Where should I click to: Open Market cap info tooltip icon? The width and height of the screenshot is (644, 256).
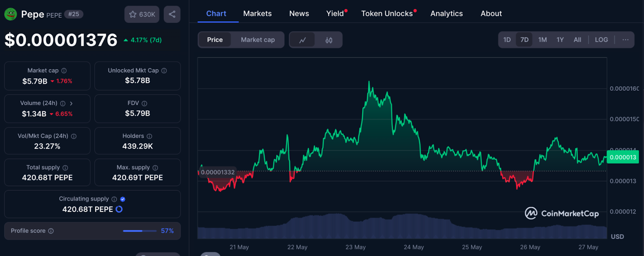64,71
